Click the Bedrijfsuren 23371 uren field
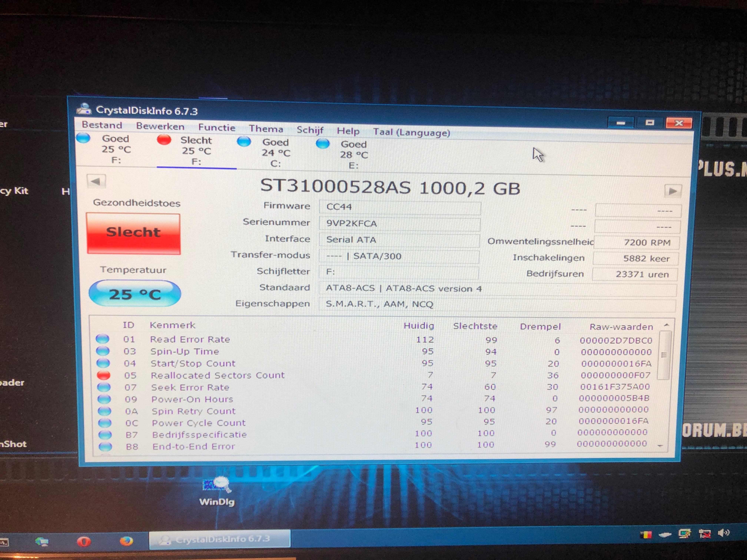The width and height of the screenshot is (747, 560). point(635,274)
